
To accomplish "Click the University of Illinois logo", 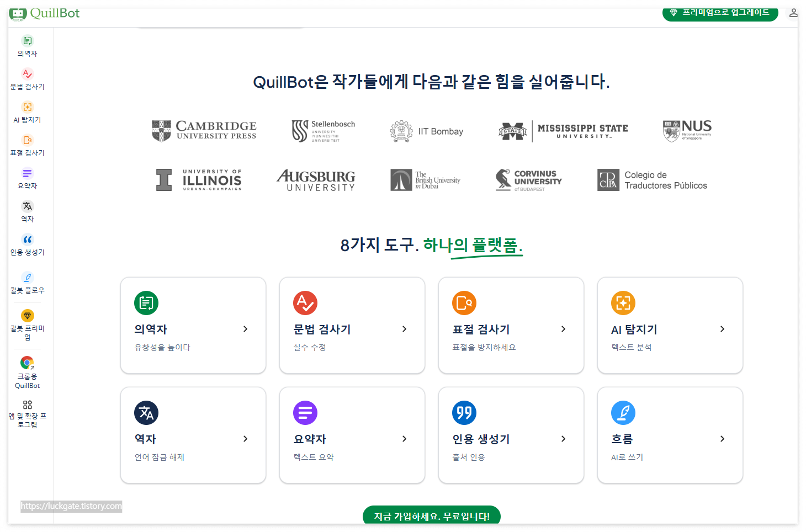I will 199,180.
